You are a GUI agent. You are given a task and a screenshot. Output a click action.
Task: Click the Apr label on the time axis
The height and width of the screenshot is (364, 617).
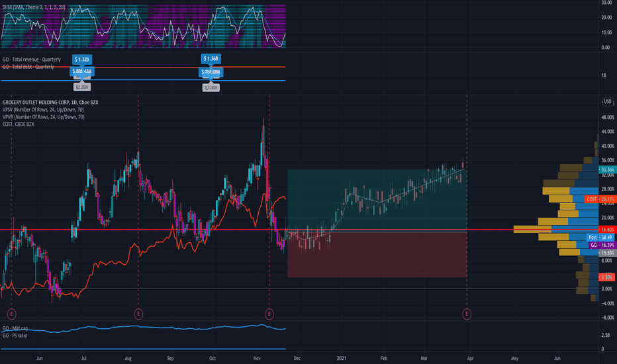coord(470,359)
